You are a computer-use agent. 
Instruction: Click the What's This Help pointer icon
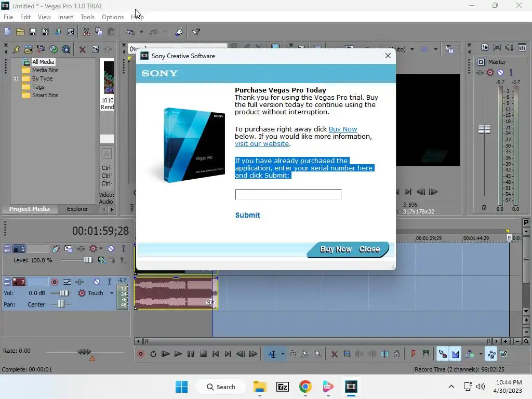(x=196, y=32)
